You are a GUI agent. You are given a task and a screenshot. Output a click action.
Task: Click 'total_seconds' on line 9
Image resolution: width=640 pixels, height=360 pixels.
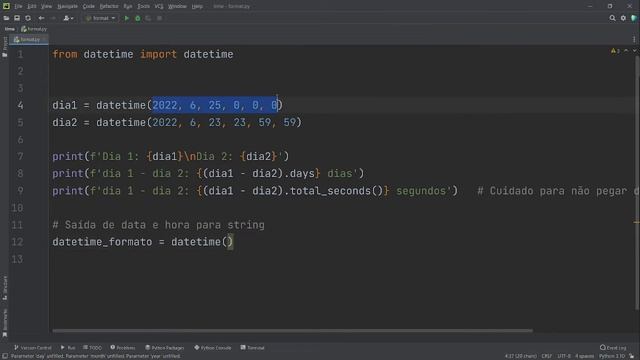(330, 191)
